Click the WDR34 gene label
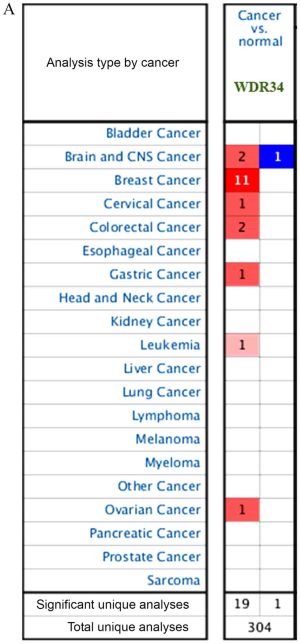Screen dimensions: 300x644 259,87
